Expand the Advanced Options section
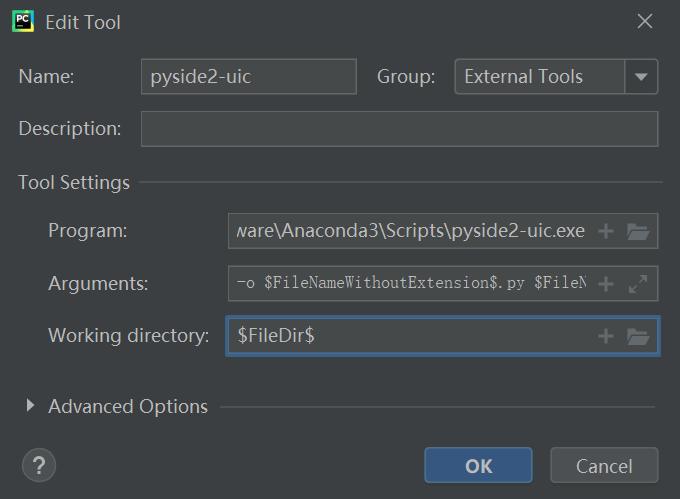Screen dimensions: 680x499 [x=30, y=406]
